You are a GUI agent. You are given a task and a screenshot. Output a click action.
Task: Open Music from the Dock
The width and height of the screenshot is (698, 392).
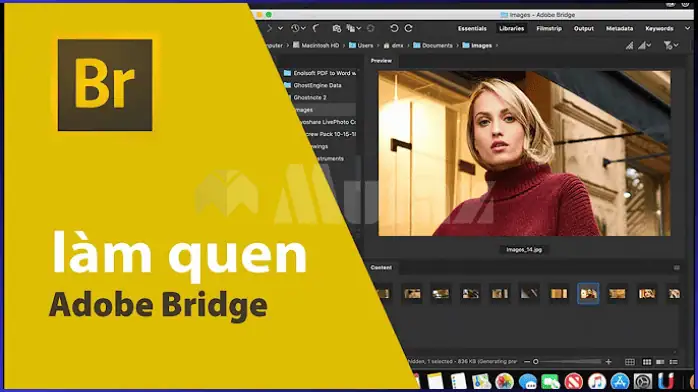click(x=597, y=381)
